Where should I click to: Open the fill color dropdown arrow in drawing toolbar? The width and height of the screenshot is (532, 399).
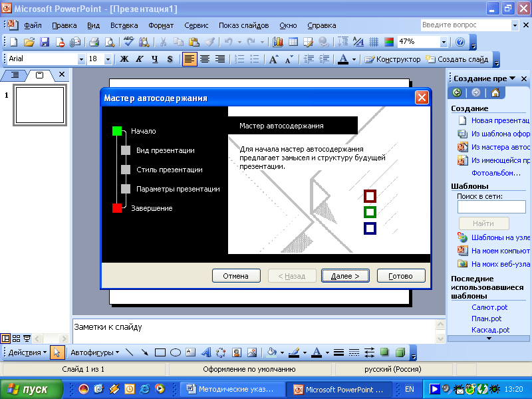click(282, 352)
